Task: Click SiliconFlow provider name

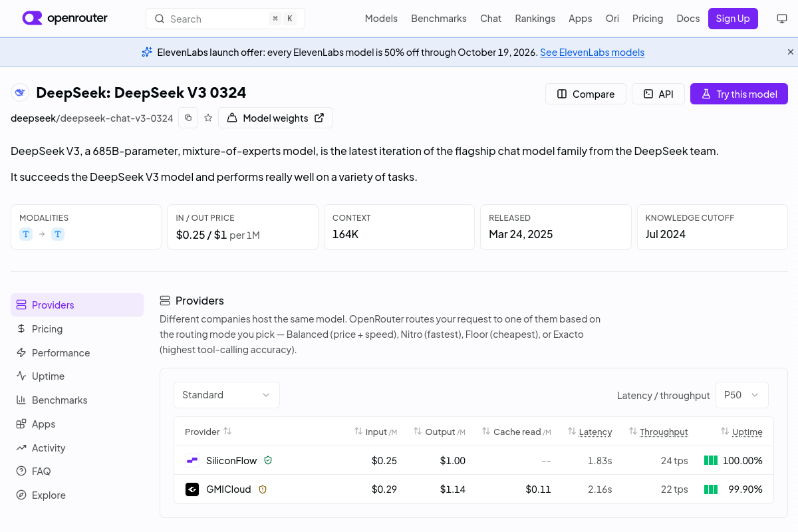Action: pos(231,460)
